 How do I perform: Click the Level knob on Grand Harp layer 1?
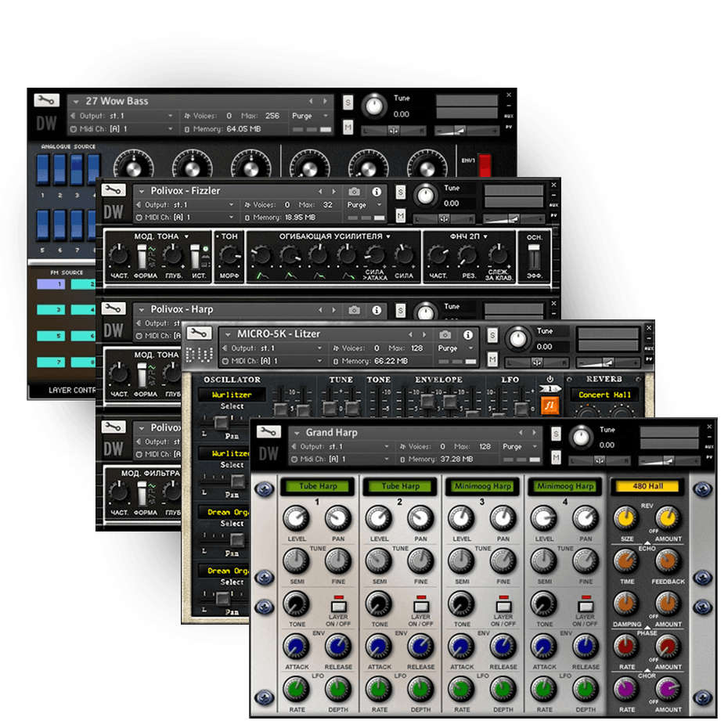296,517
